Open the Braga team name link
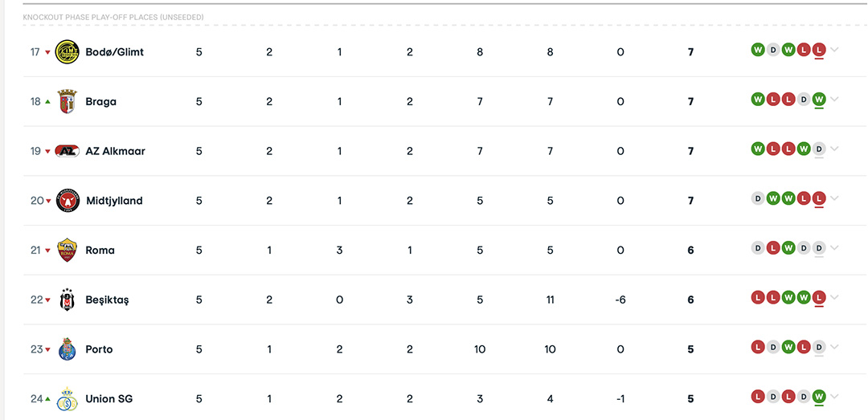This screenshot has height=420, width=868. [100, 102]
